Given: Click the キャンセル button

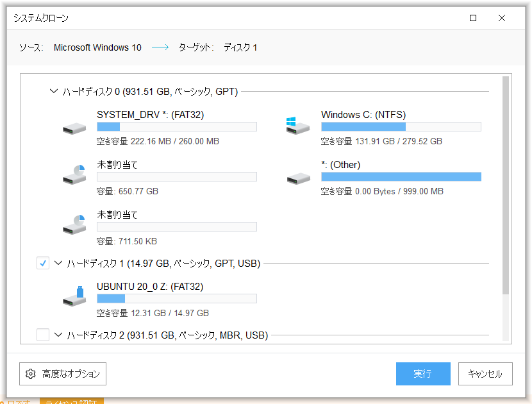Looking at the screenshot, I should (485, 374).
